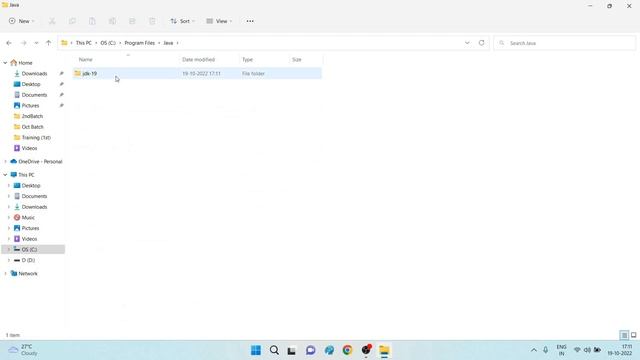Expand address bar history dropdown
The image size is (640, 360).
click(x=467, y=43)
